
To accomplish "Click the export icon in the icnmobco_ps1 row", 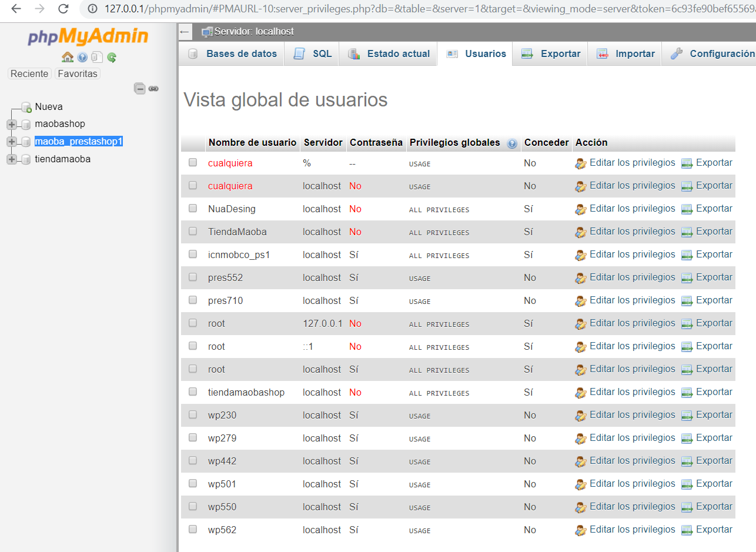I will pyautogui.click(x=687, y=255).
